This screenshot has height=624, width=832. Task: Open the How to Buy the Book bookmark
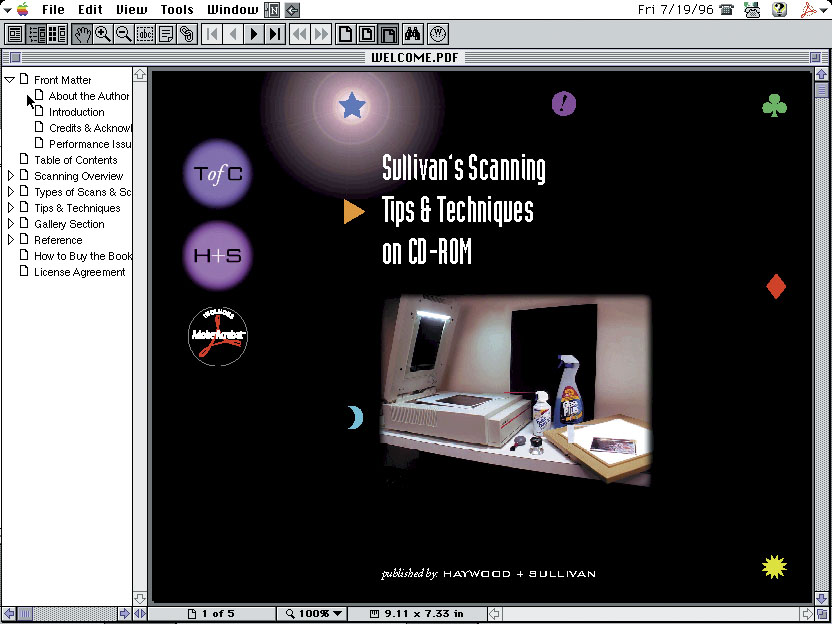83,256
